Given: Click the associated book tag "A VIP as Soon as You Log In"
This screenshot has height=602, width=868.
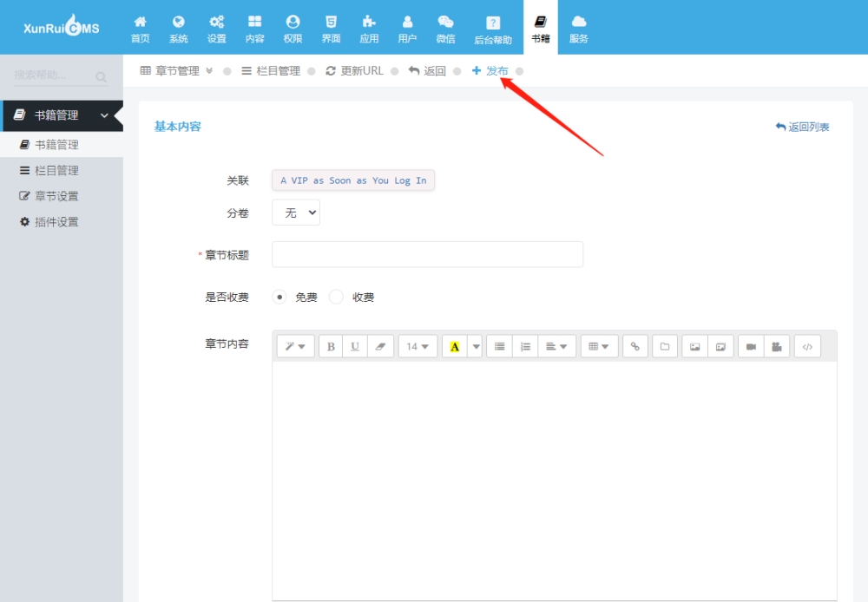Looking at the screenshot, I should 353,180.
